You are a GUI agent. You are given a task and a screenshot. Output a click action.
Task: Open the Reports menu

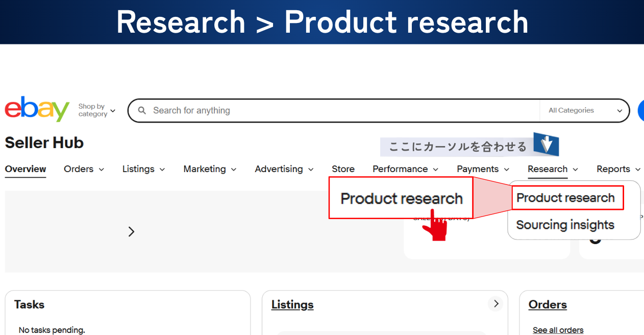618,169
